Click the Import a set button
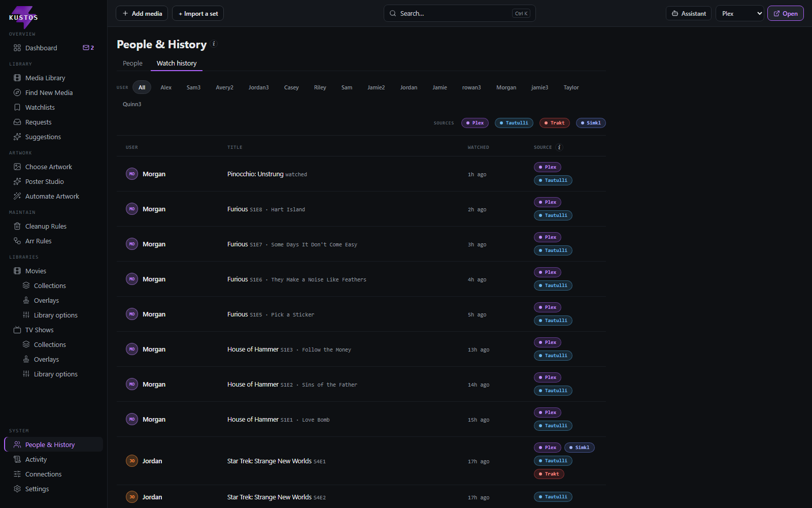 tap(198, 14)
